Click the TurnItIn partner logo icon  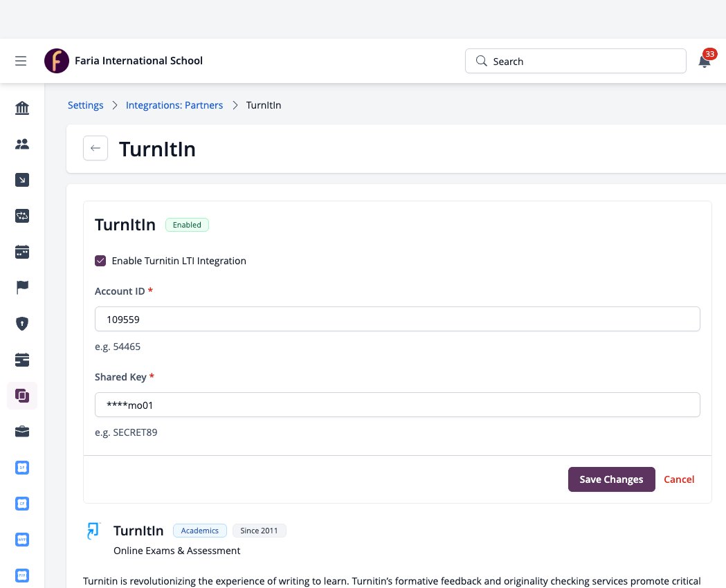point(93,531)
